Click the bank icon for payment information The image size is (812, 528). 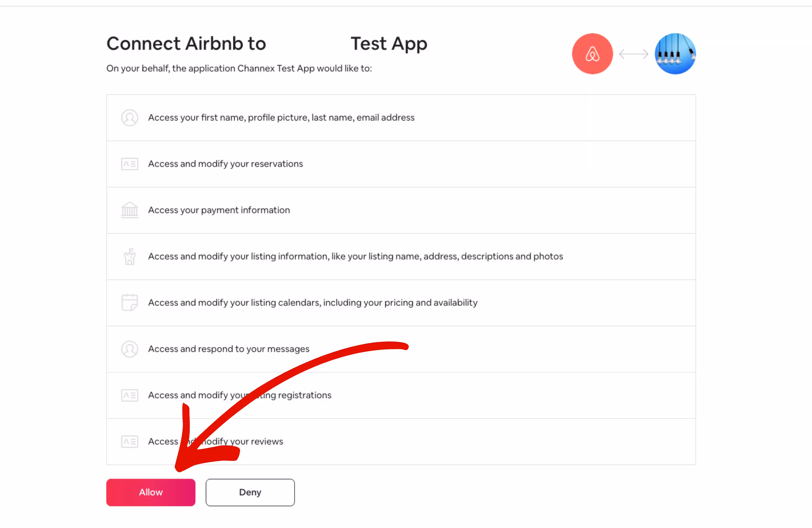130,210
